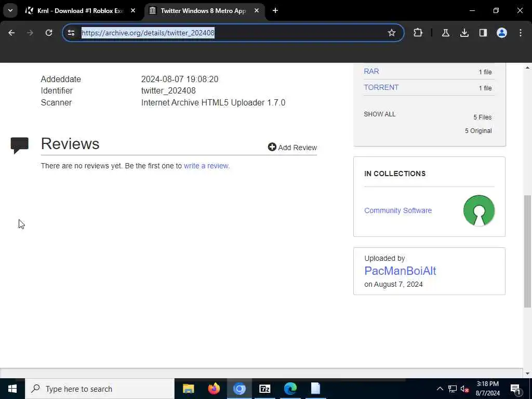This screenshot has width=532, height=399.
Task: Click the page vertical scrollbar thumb
Action: coord(527,251)
